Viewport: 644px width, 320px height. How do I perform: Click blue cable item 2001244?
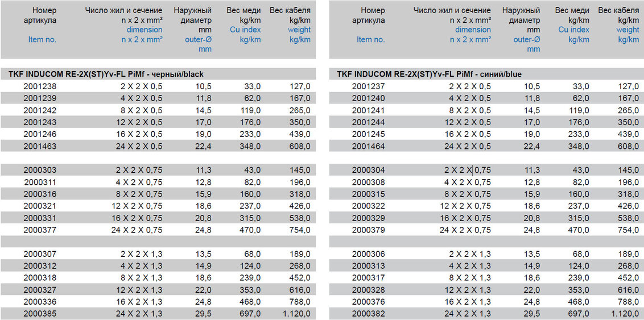click(x=369, y=122)
